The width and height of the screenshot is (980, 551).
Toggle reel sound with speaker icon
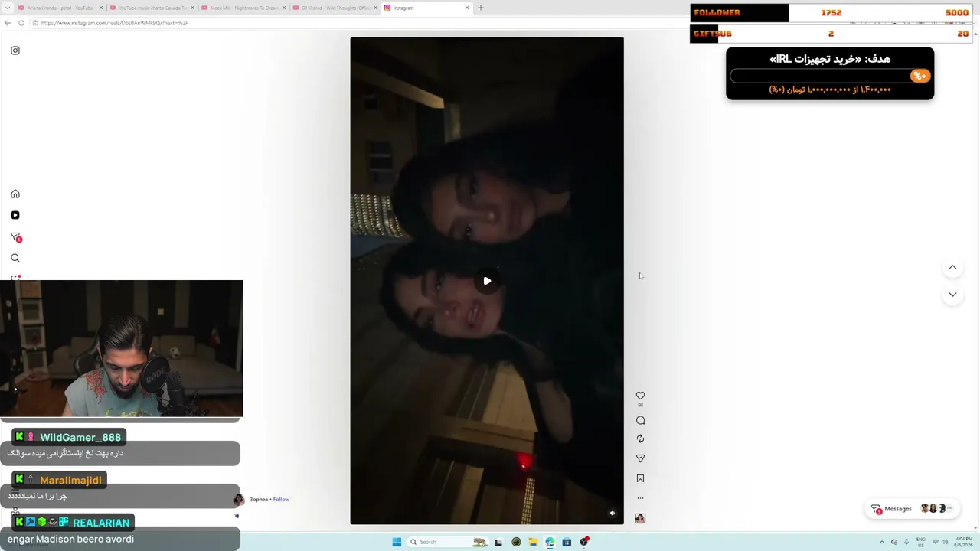coord(612,514)
